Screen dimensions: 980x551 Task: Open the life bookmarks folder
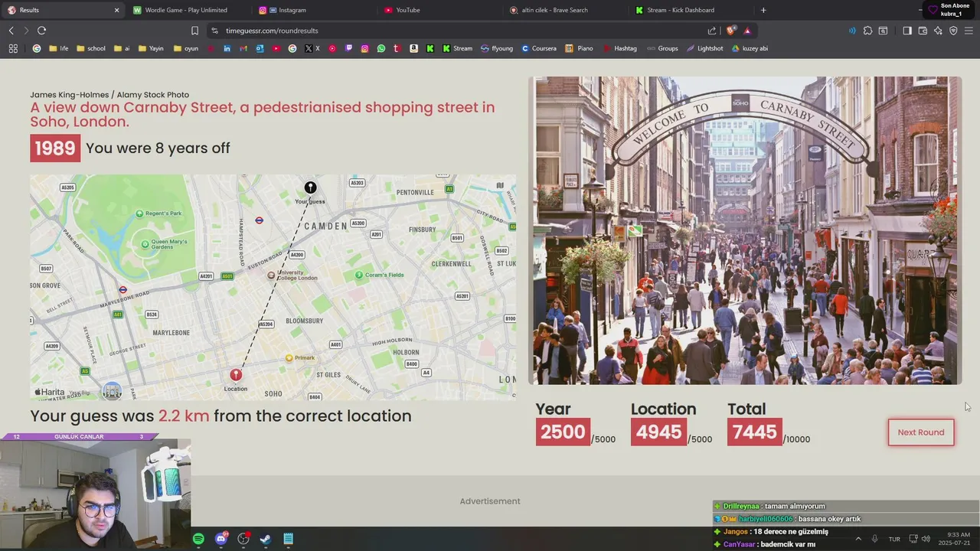point(58,48)
